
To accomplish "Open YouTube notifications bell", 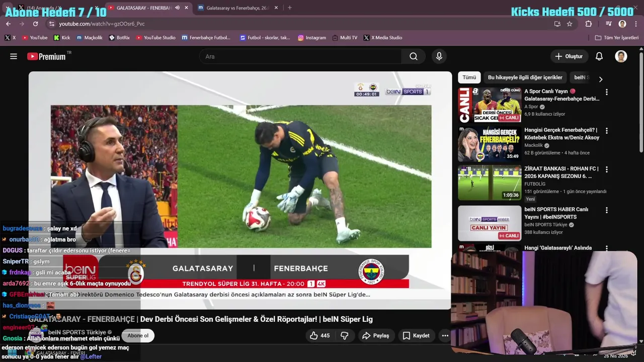I will [599, 56].
